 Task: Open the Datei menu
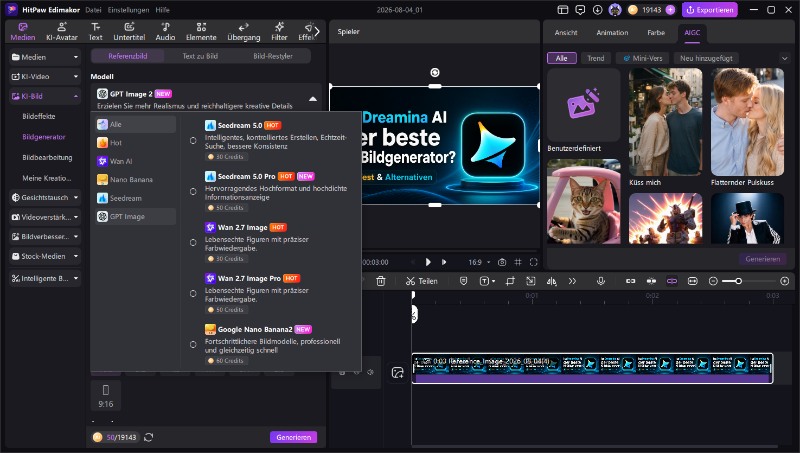click(x=93, y=10)
